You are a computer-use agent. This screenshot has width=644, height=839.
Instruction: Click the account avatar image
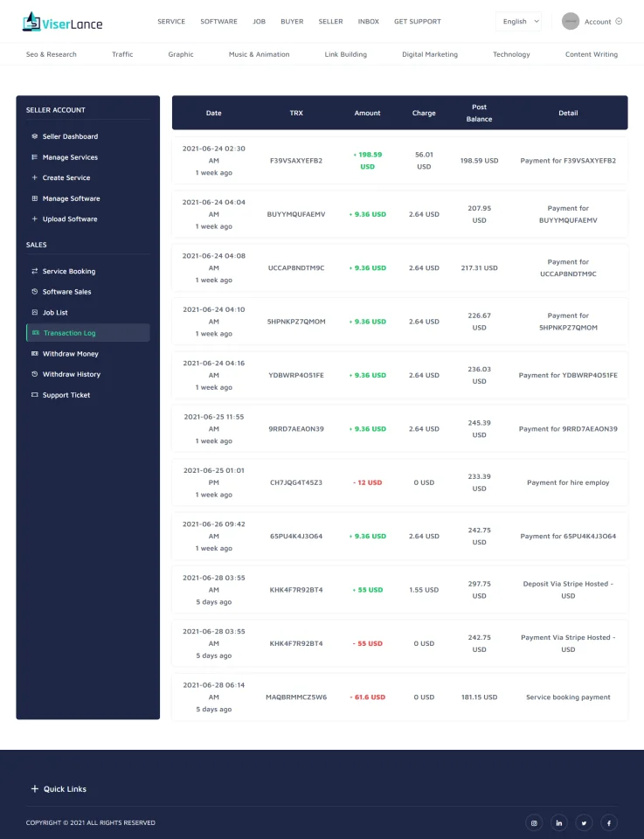(x=571, y=21)
